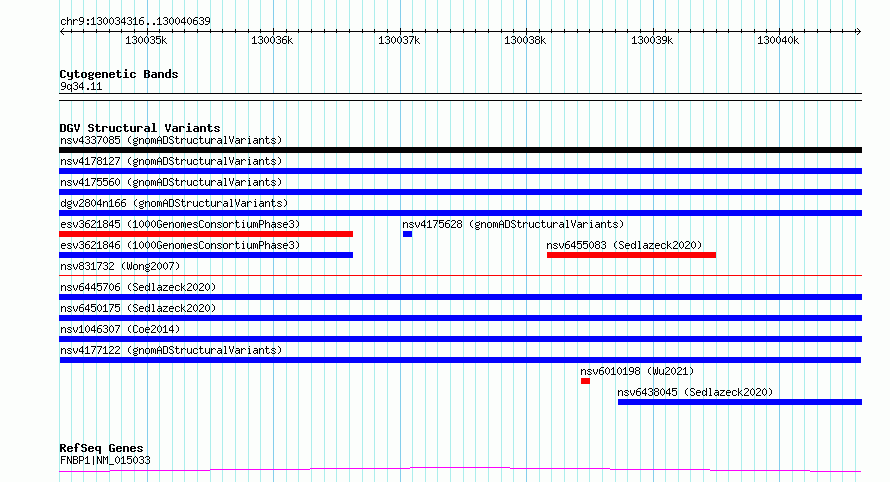Select the small red nsv6010198 marker

[585, 381]
